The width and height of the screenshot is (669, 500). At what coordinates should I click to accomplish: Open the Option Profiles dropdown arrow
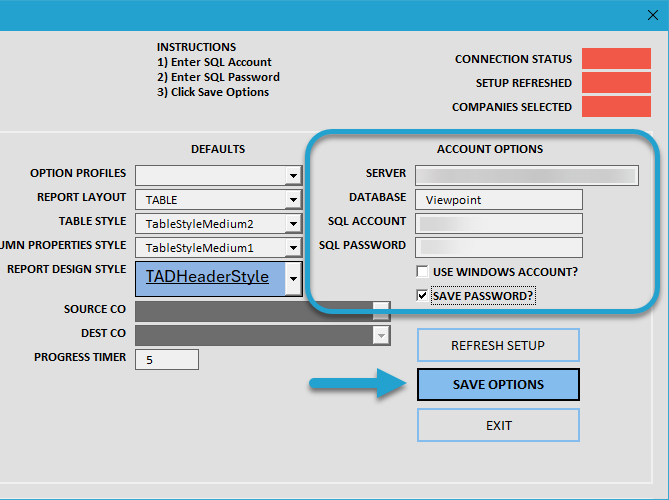pyautogui.click(x=293, y=175)
